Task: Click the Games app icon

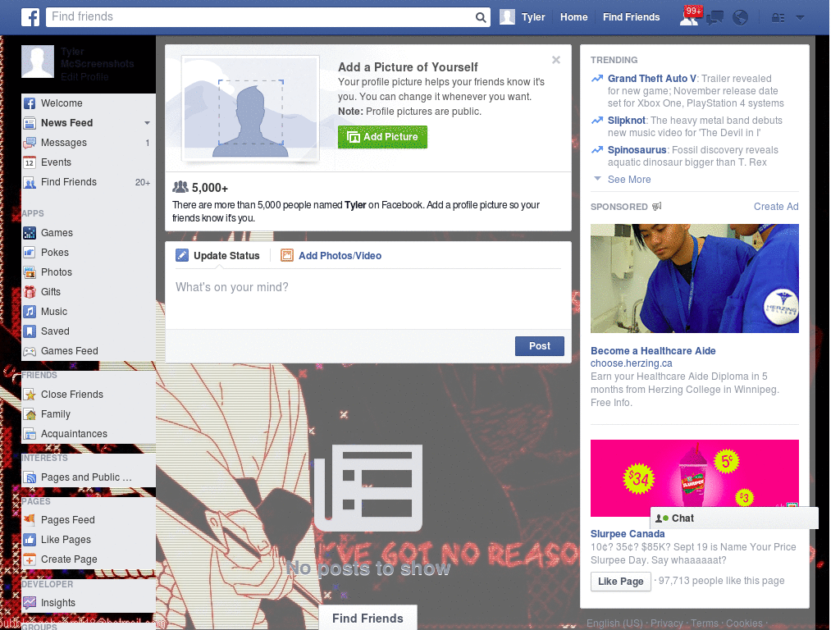Action: point(30,233)
